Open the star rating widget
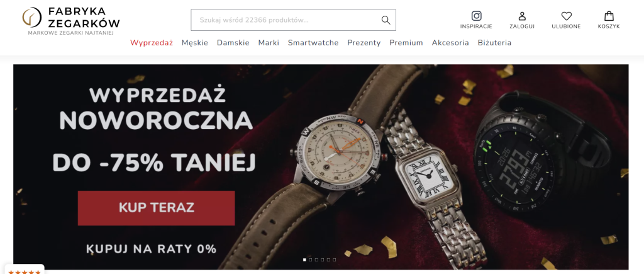644x274 pixels. (25, 271)
